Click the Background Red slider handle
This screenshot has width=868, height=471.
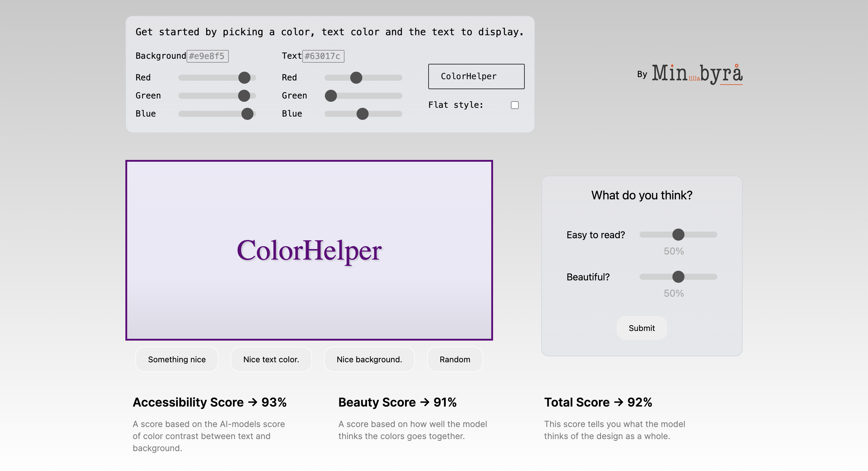tap(244, 77)
